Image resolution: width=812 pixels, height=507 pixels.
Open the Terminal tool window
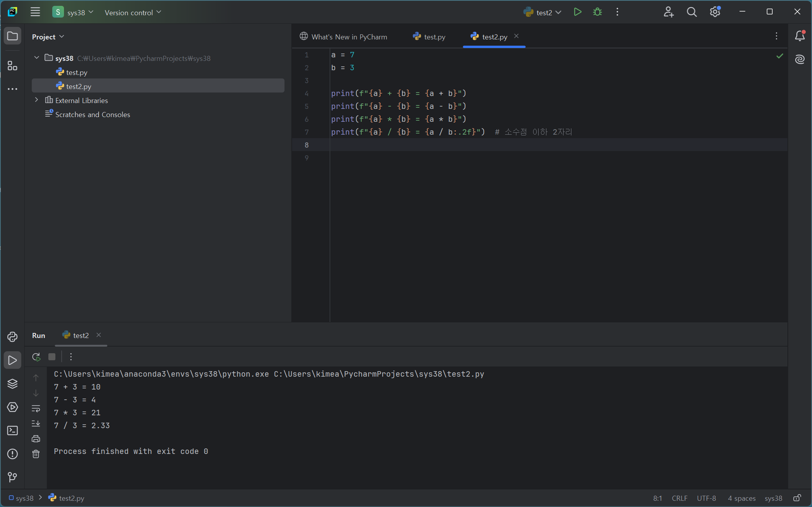(12, 431)
